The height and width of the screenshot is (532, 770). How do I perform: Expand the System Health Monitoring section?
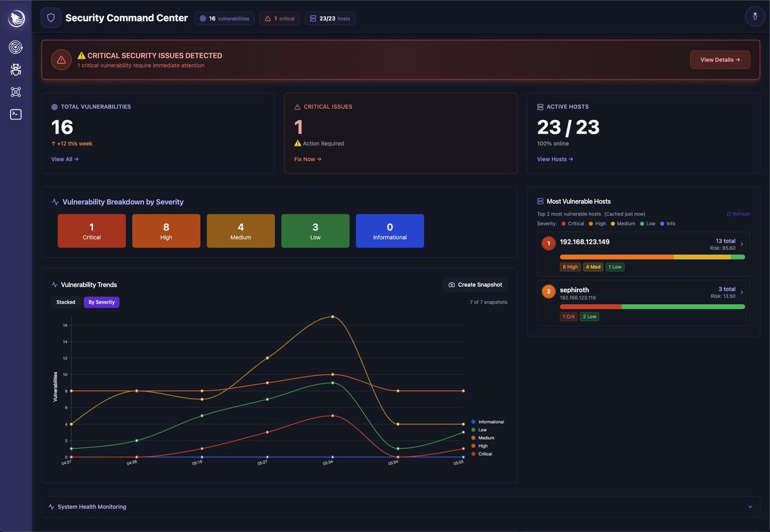click(400, 506)
